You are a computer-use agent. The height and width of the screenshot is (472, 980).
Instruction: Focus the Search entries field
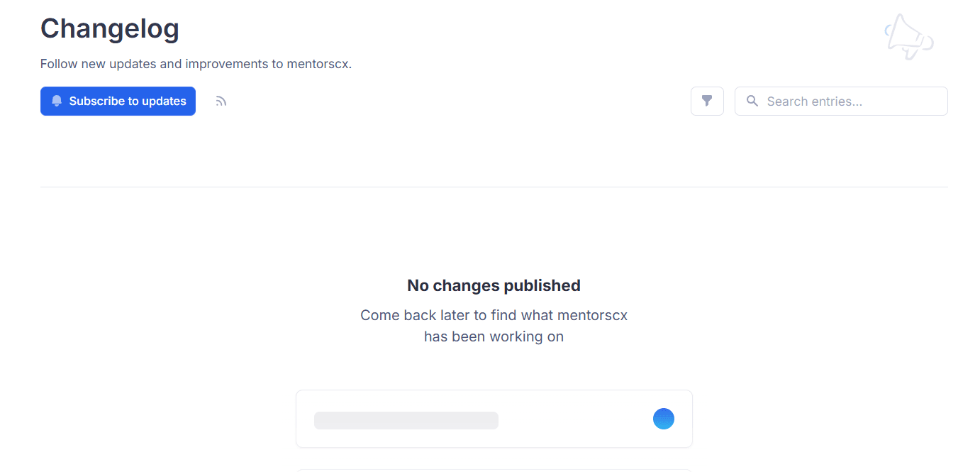841,101
